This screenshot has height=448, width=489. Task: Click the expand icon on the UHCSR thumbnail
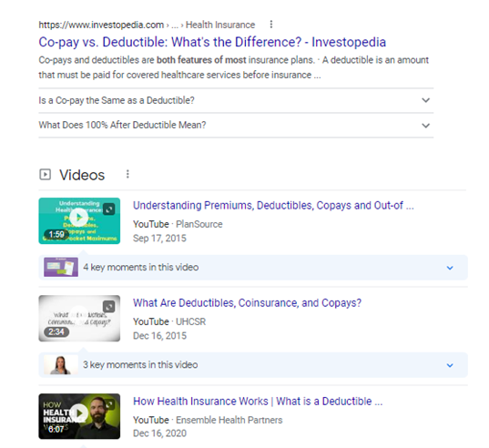pyautogui.click(x=109, y=307)
